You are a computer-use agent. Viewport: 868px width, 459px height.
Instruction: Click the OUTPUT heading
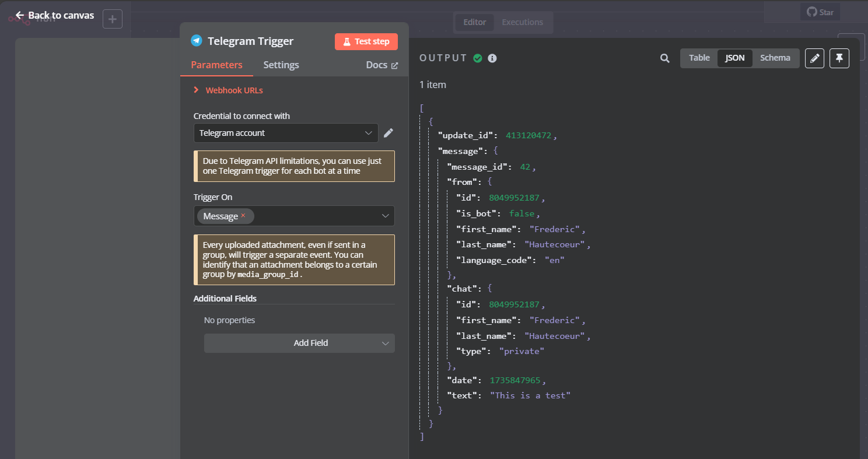[x=443, y=58]
